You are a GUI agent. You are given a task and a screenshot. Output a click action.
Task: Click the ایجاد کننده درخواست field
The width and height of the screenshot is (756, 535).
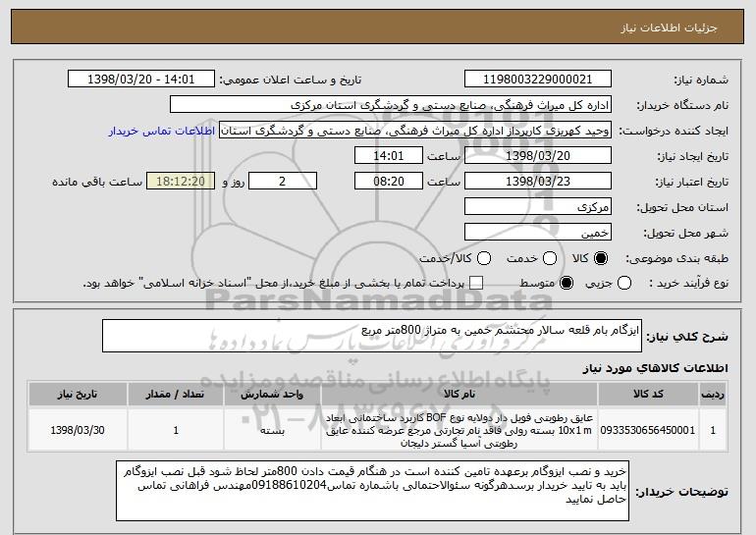coord(415,131)
